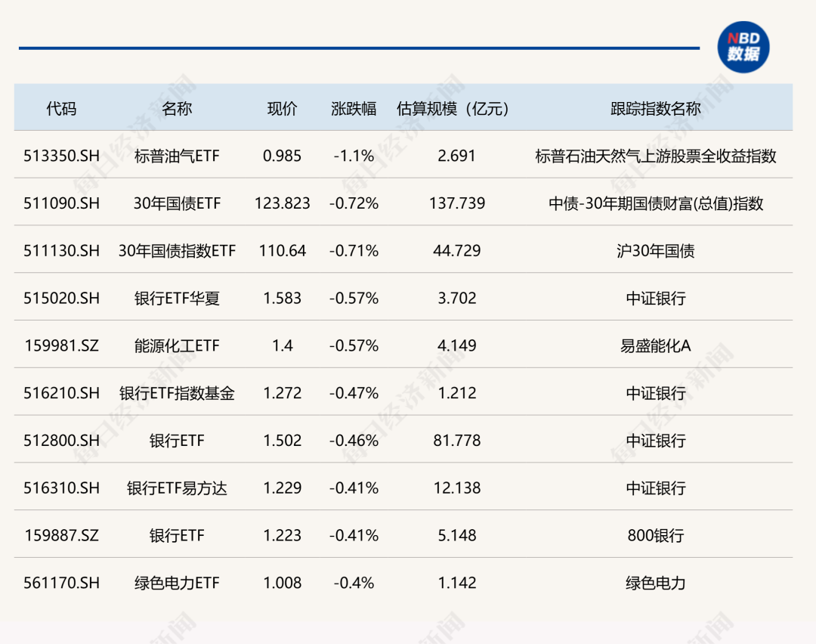The image size is (816, 644).
Task: Open the 30年国债指数ETF entry
Action: pos(177,251)
